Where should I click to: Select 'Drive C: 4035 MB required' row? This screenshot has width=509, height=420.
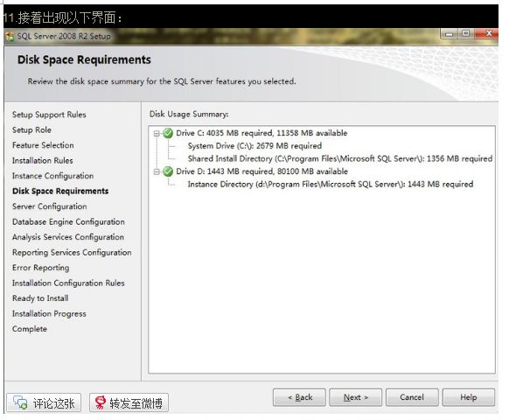261,133
